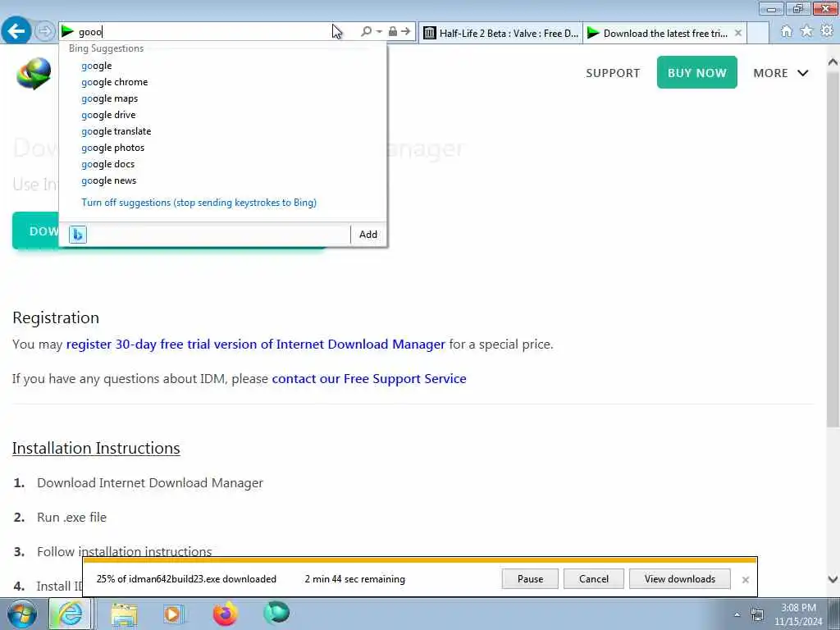Show hidden system tray icons
Image resolution: width=840 pixels, height=630 pixels.
(x=737, y=614)
